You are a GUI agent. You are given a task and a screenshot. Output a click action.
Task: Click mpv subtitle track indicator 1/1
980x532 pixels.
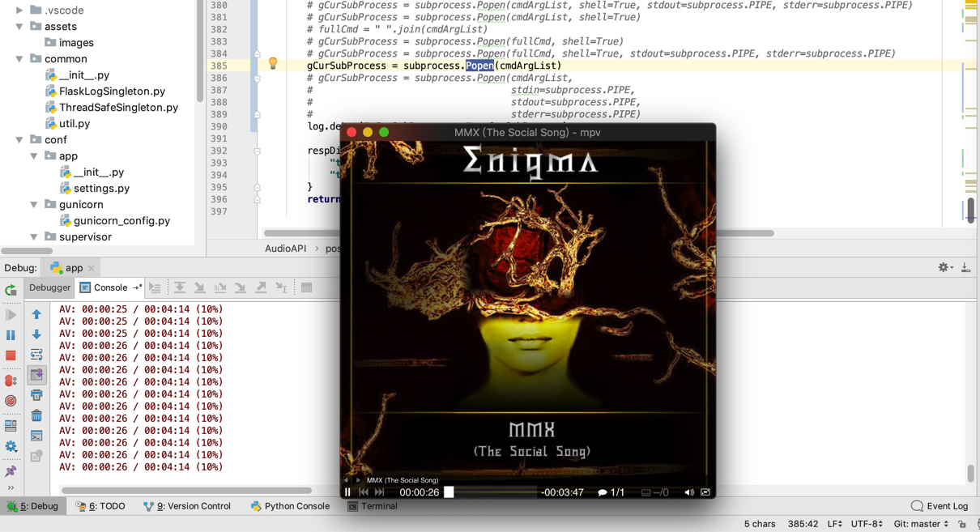pos(611,492)
